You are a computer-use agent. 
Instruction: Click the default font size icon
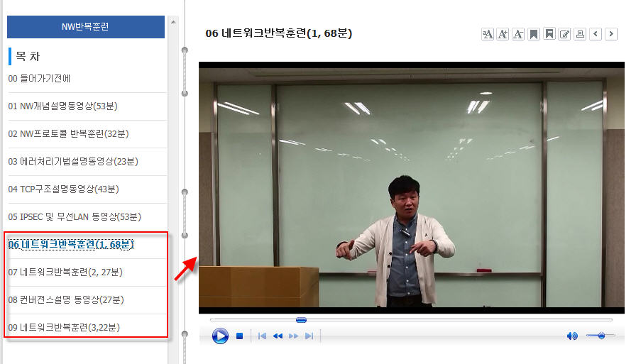point(488,34)
